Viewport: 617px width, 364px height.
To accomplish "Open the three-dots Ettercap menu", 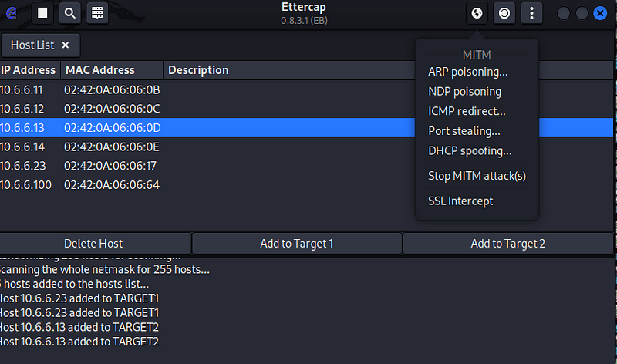I will click(531, 13).
